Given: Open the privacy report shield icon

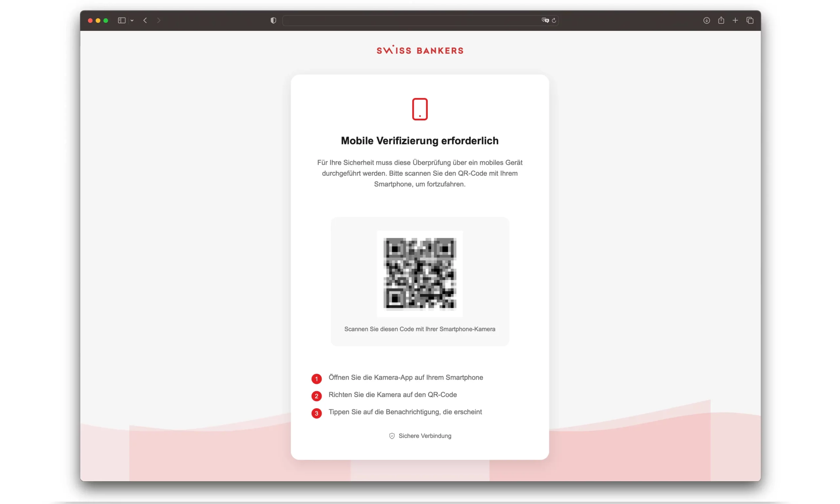Looking at the screenshot, I should [x=273, y=20].
